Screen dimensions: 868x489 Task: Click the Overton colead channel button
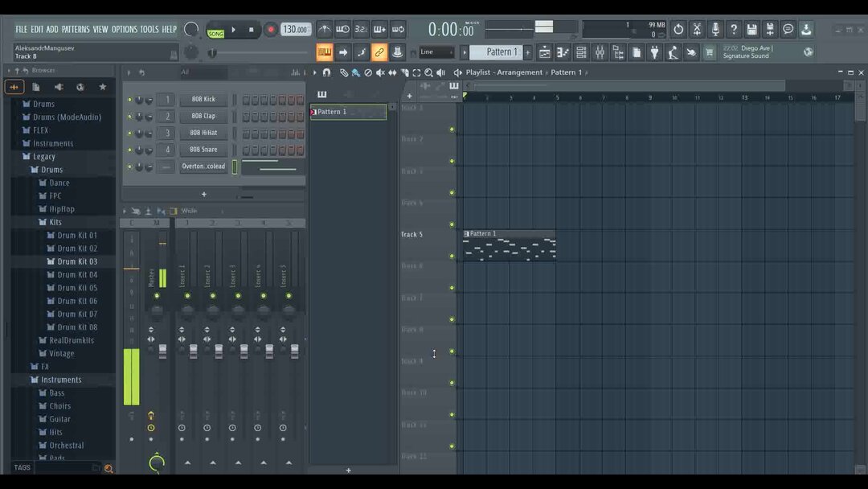pyautogui.click(x=203, y=166)
